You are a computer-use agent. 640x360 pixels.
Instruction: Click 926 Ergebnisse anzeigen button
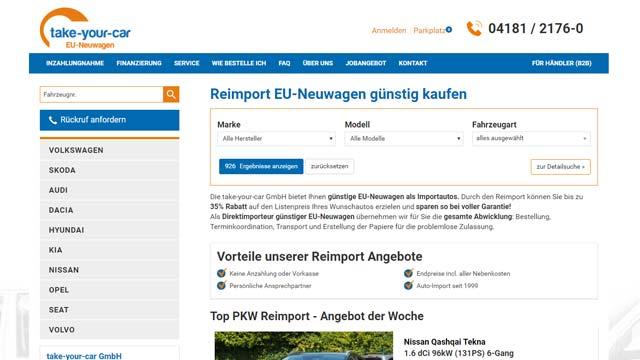click(x=261, y=167)
